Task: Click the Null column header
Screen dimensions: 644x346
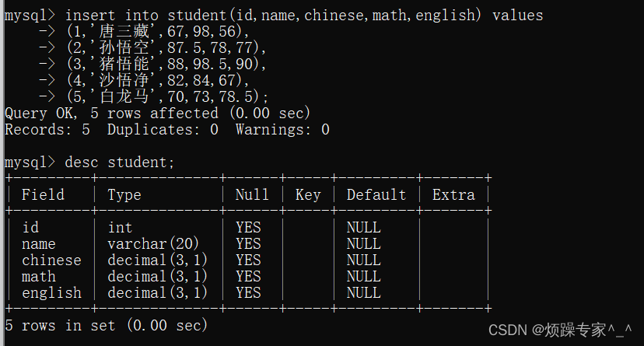Action: (252, 194)
